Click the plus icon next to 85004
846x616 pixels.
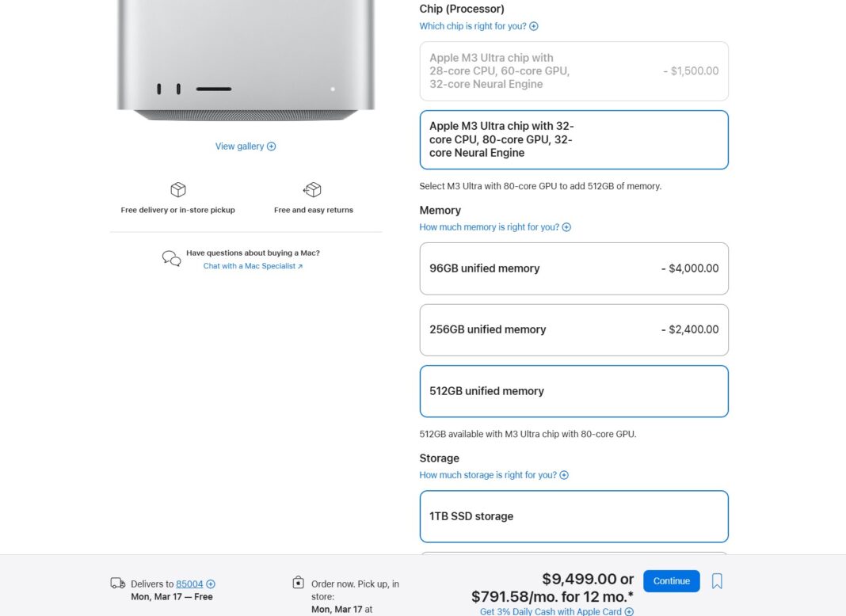(210, 584)
